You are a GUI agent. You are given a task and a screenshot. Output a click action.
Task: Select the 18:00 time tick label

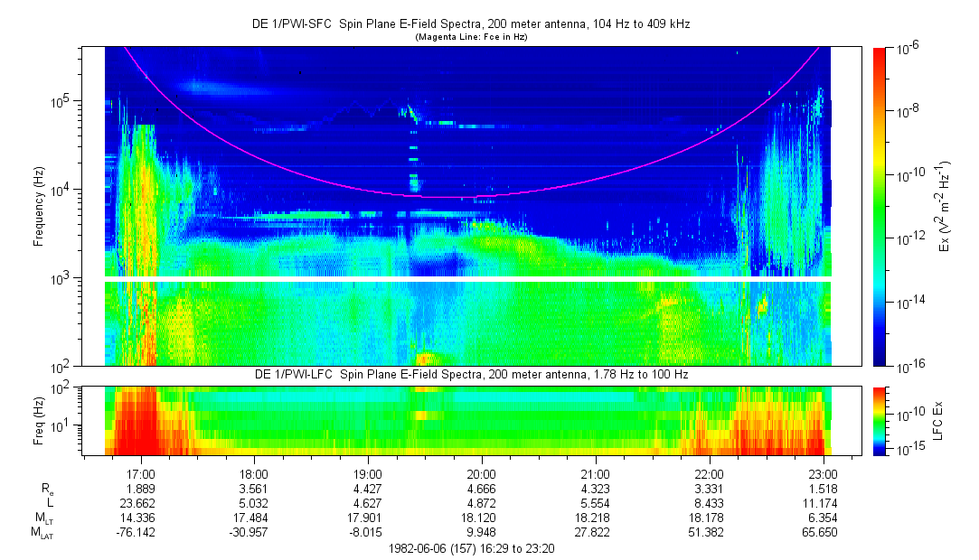point(254,473)
